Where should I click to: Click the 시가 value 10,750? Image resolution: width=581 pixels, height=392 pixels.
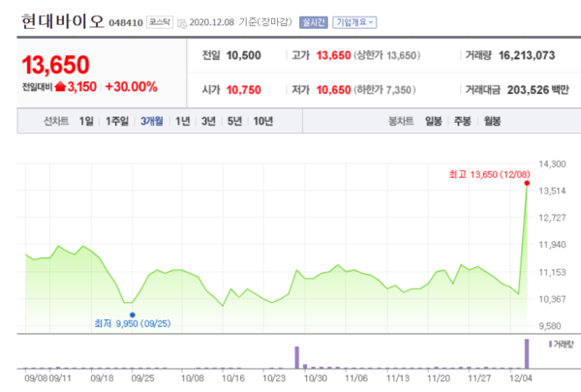[243, 90]
